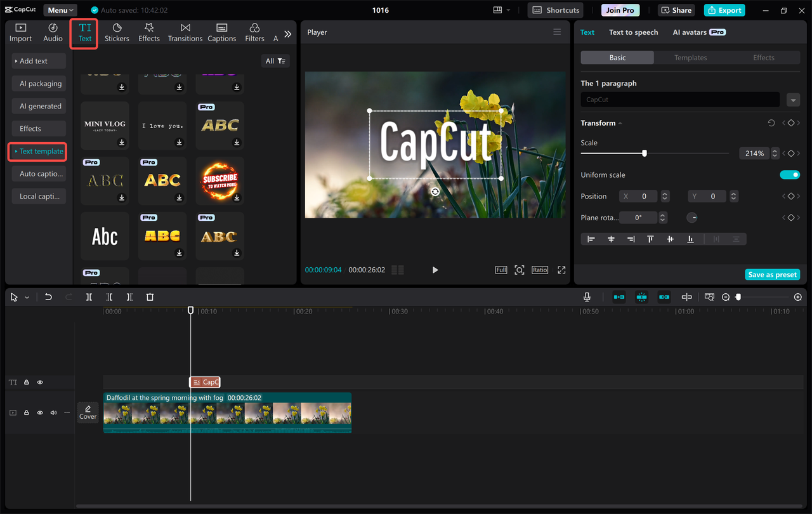Hide the text track with the eye icon
Image resolution: width=812 pixels, height=514 pixels.
[x=40, y=382]
